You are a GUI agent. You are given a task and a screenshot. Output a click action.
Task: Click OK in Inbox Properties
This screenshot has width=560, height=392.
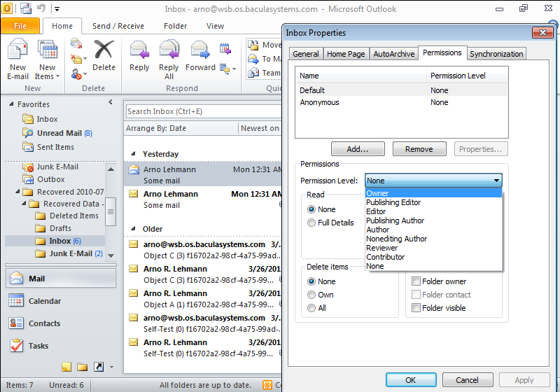tap(411, 380)
